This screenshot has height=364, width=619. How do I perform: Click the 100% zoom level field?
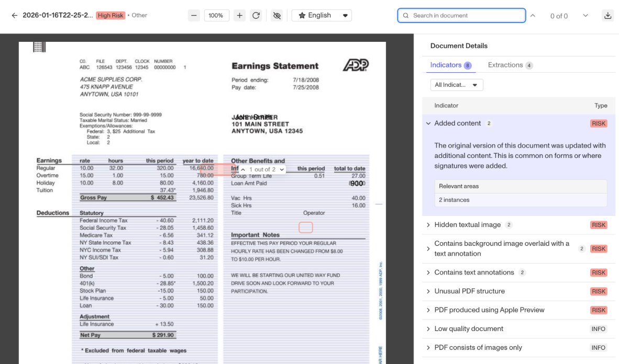point(217,15)
